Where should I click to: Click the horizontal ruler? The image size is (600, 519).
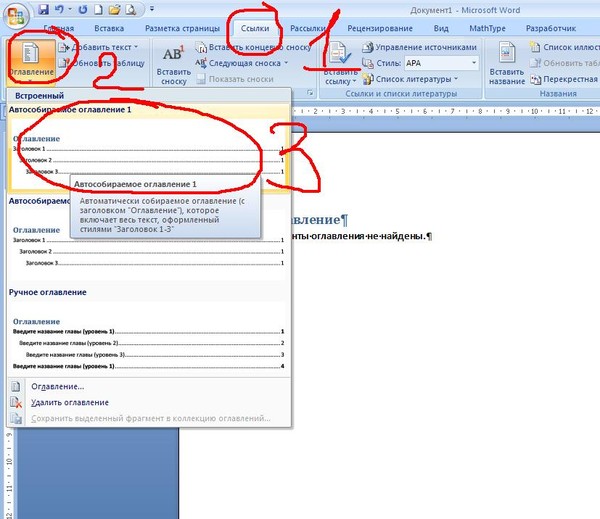pyautogui.click(x=446, y=112)
